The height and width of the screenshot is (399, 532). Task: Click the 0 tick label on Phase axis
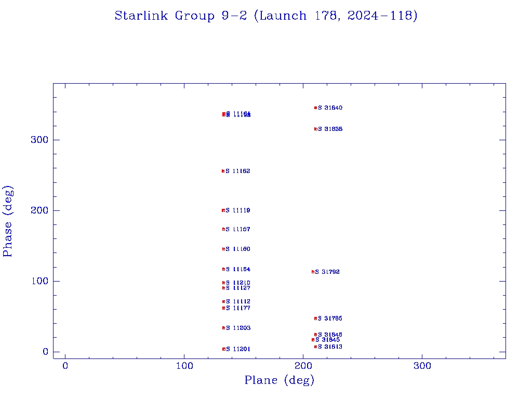(x=46, y=352)
